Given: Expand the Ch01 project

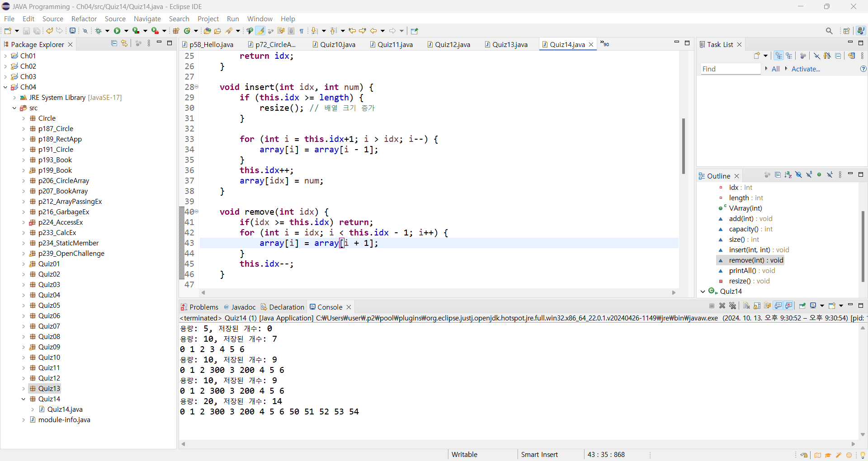Looking at the screenshot, I should click(x=5, y=56).
